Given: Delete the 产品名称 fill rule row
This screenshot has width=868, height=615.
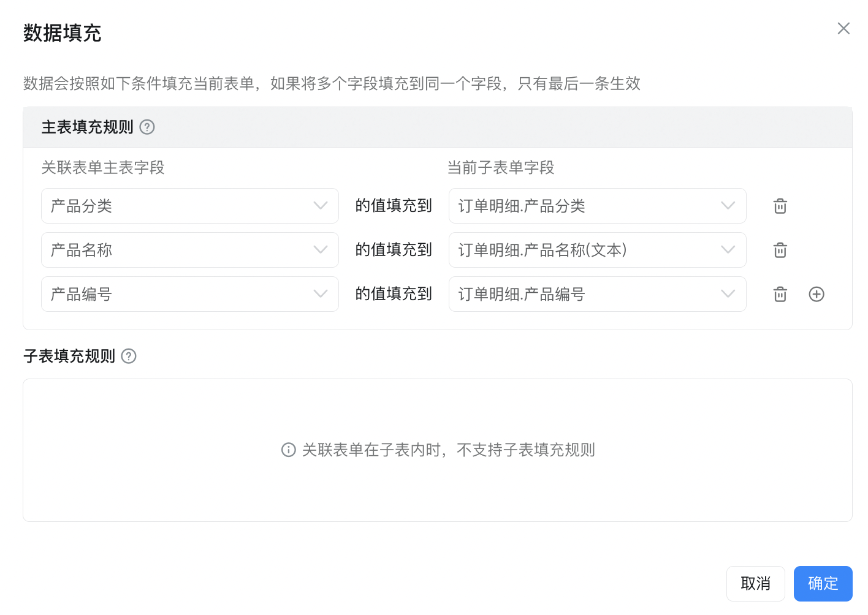Looking at the screenshot, I should 780,250.
